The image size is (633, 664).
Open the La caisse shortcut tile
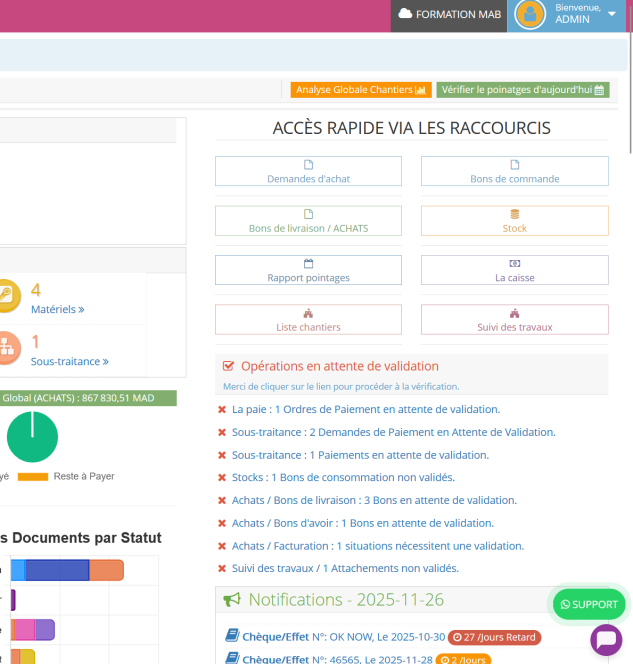[514, 270]
